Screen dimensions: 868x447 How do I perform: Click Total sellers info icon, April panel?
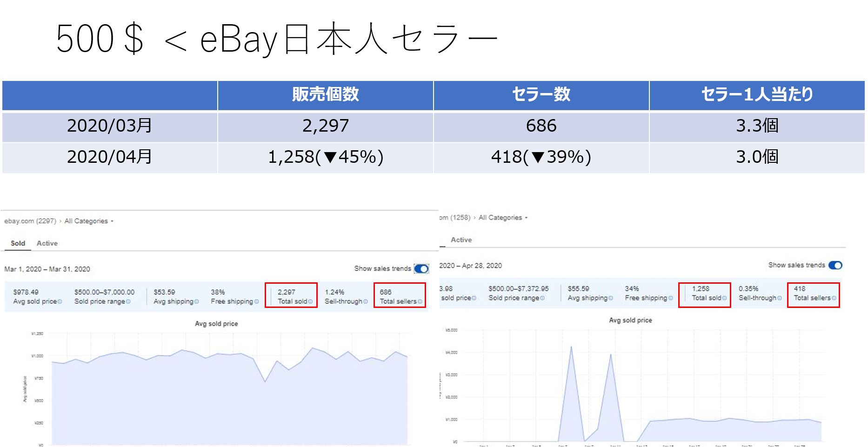834,298
